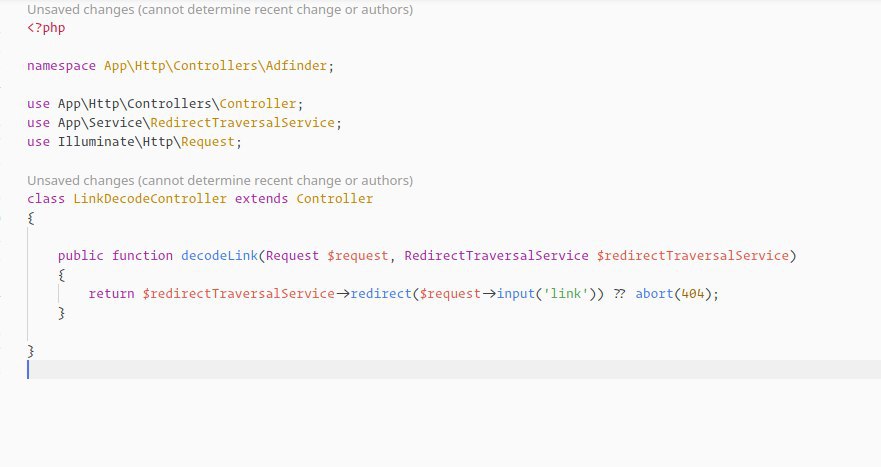The height and width of the screenshot is (467, 881).
Task: Click the opening brace below the decodeLink signature
Action: point(61,275)
